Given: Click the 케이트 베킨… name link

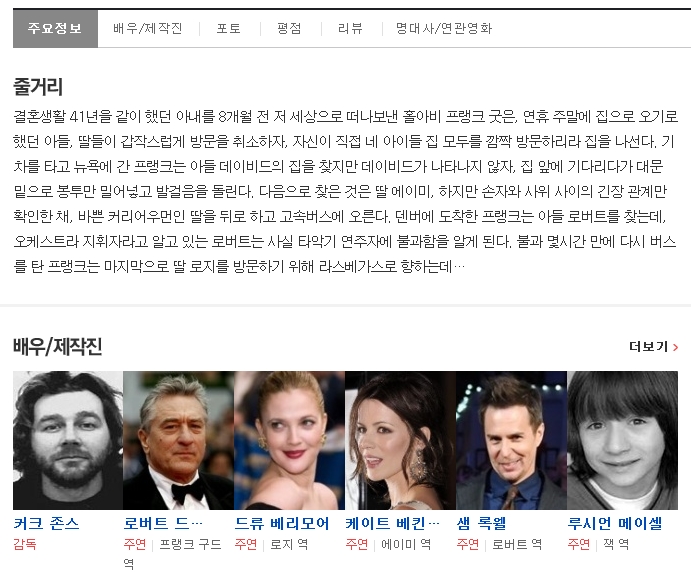Looking at the screenshot, I should (x=393, y=523).
